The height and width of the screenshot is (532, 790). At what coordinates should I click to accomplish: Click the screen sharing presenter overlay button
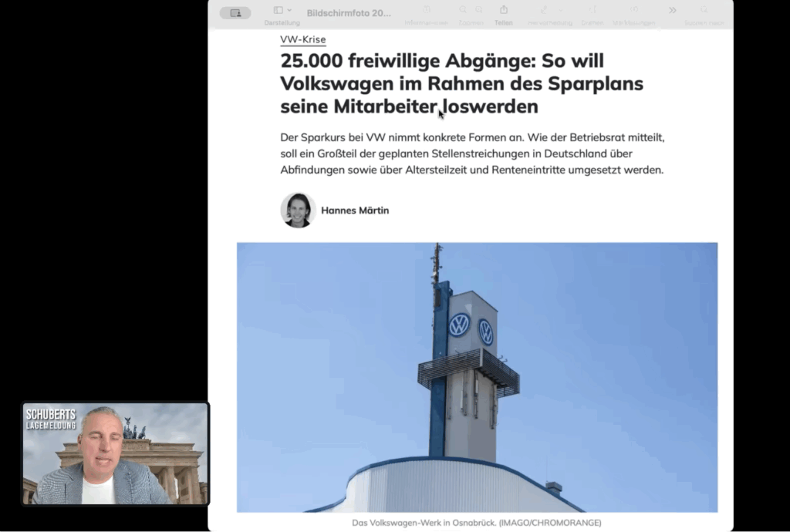(235, 13)
